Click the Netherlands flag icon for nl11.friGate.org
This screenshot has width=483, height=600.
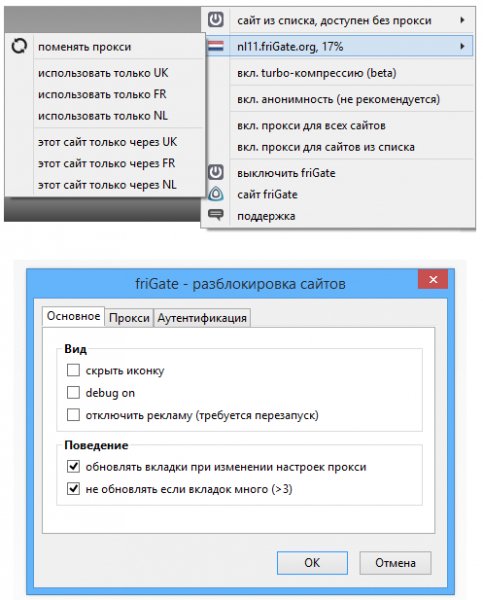[215, 46]
